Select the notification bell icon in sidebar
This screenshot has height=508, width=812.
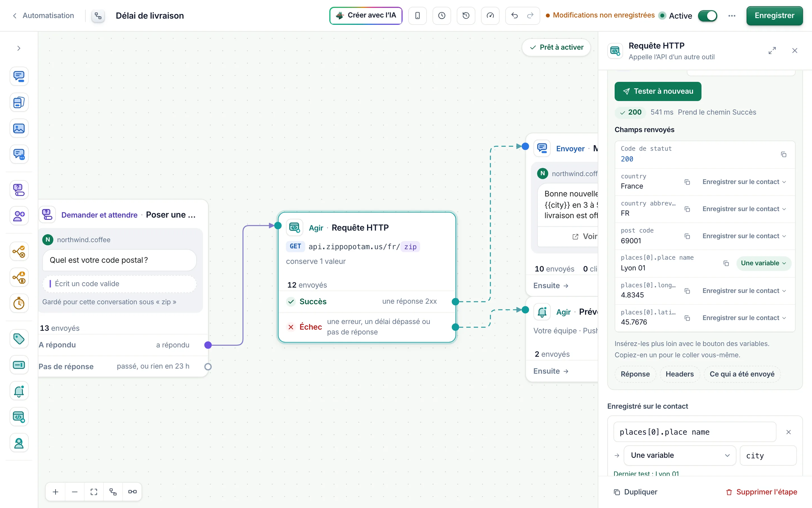19,391
